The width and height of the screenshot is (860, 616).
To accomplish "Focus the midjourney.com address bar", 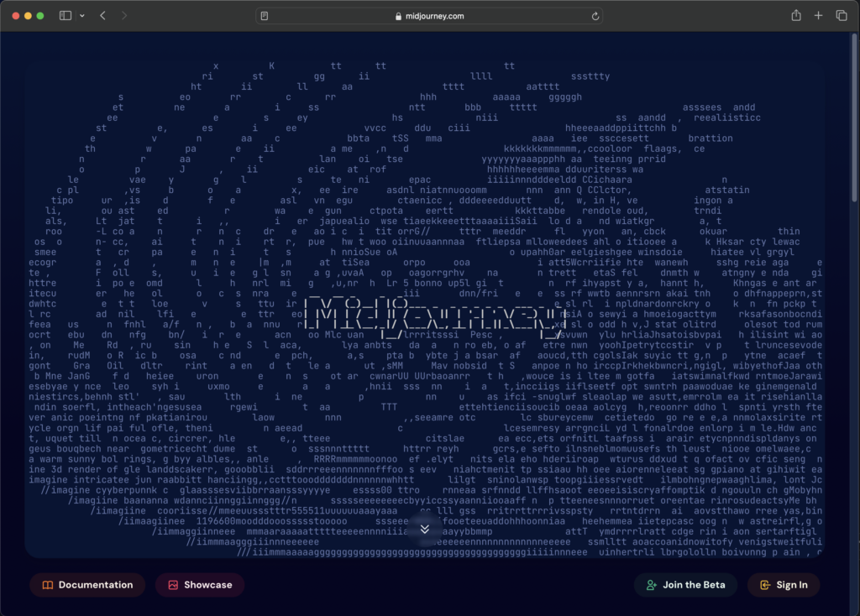I will coord(429,16).
